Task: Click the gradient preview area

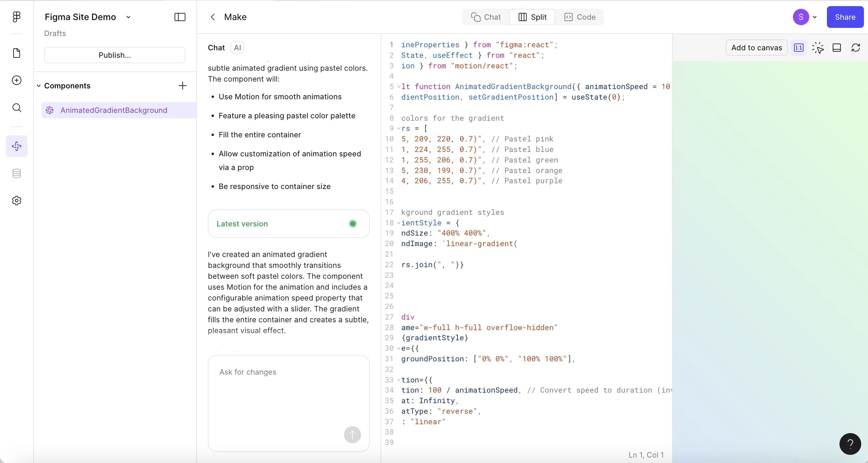Action: click(x=770, y=262)
